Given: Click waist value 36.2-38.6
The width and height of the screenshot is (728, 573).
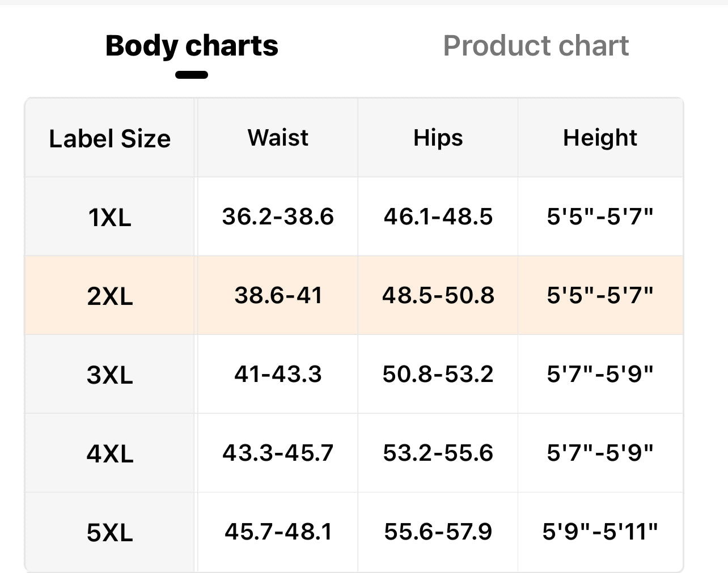Looking at the screenshot, I should [278, 217].
